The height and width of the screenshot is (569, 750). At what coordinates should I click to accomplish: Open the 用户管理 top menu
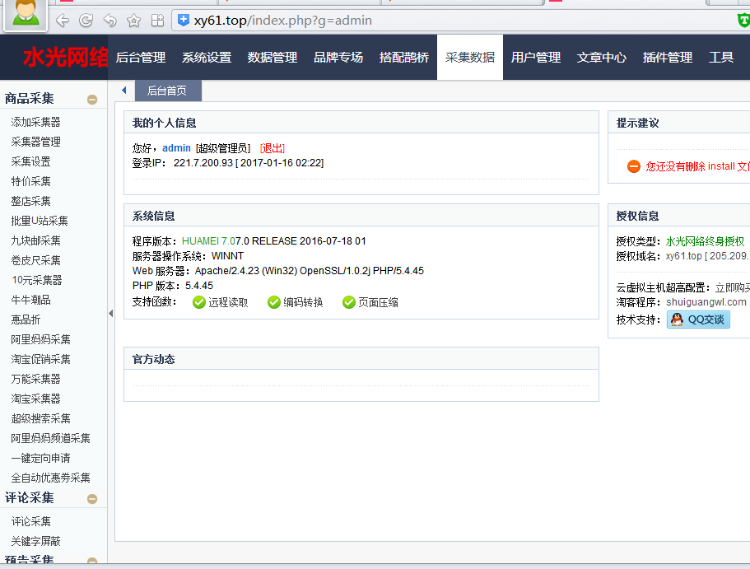click(x=535, y=58)
